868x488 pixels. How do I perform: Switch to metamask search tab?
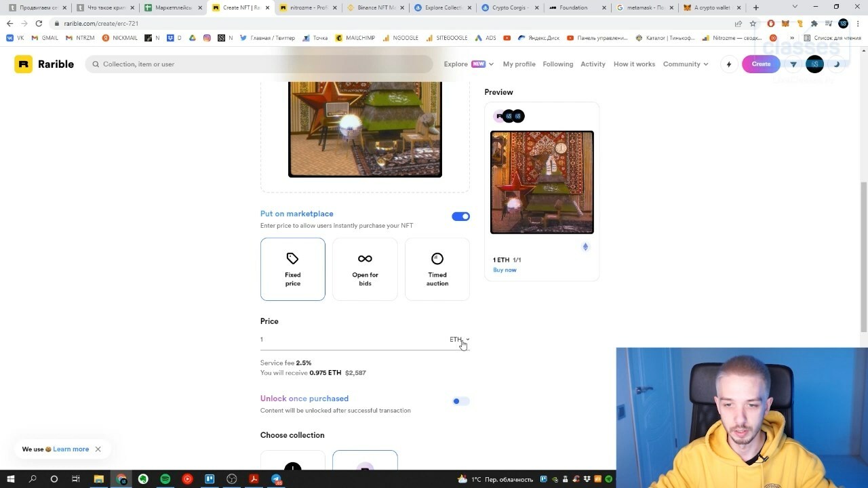[x=644, y=7]
